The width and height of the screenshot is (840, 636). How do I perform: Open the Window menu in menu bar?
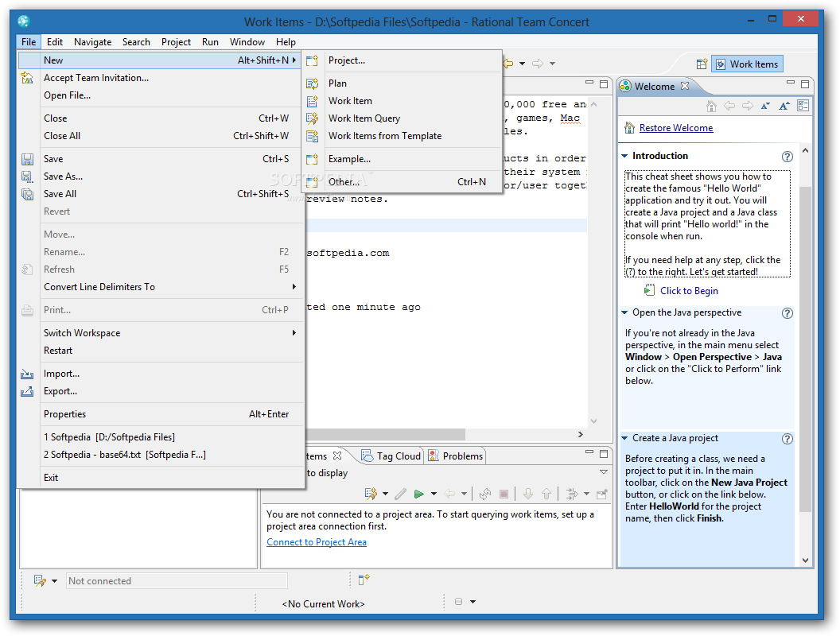click(247, 42)
